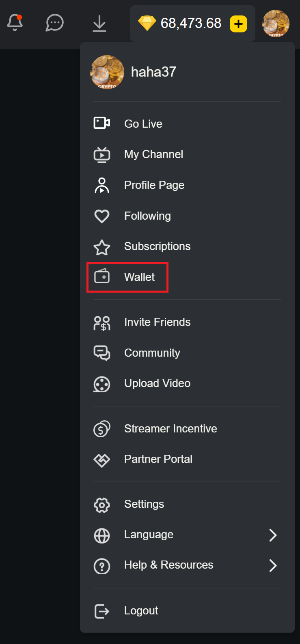The width and height of the screenshot is (300, 644).
Task: Open the Settings gear icon
Action: (101, 504)
